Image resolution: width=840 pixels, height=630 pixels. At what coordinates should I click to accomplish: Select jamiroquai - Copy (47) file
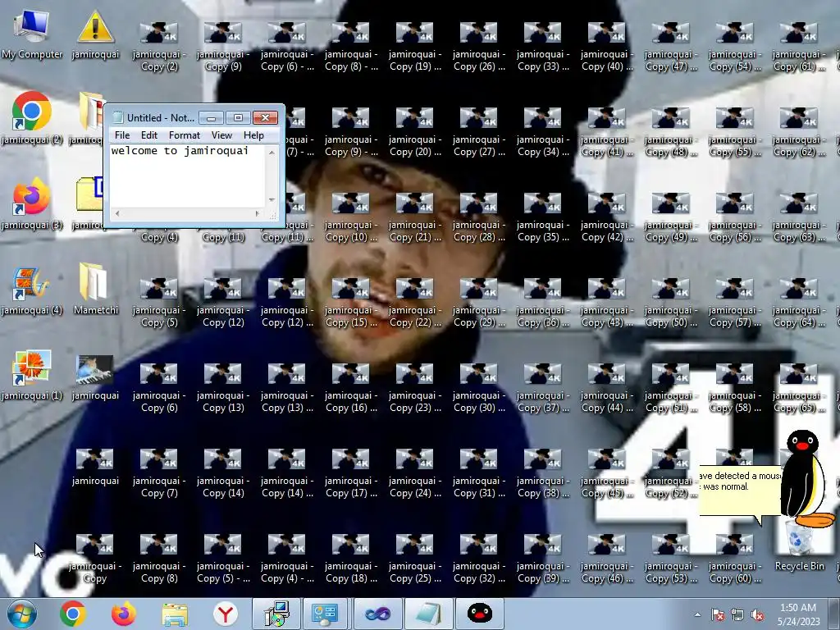(671, 47)
